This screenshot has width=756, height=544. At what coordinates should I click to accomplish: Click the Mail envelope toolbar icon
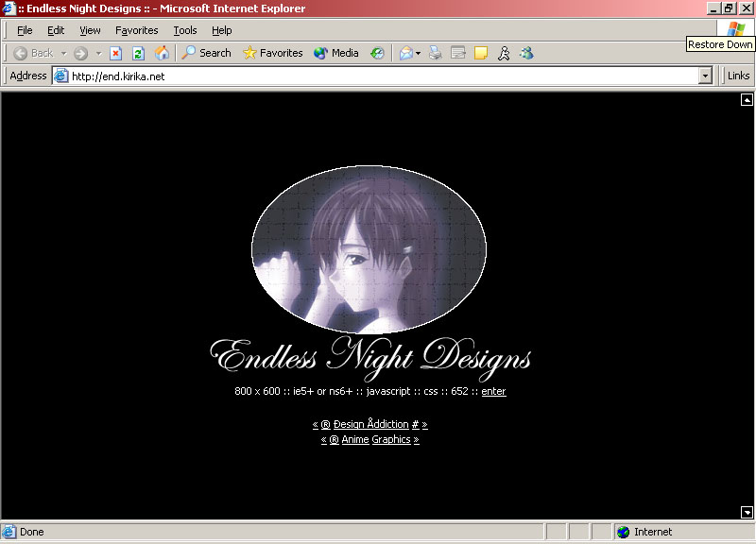405,54
